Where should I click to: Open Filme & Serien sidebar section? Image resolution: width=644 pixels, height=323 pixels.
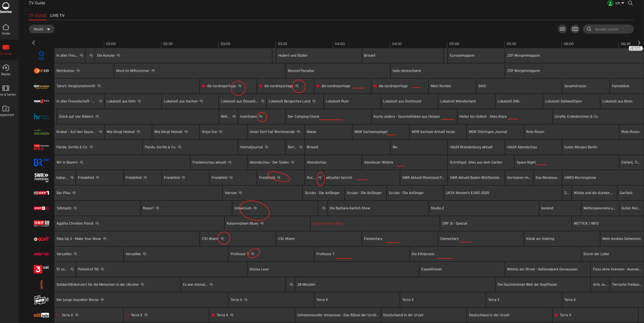pyautogui.click(x=6, y=90)
